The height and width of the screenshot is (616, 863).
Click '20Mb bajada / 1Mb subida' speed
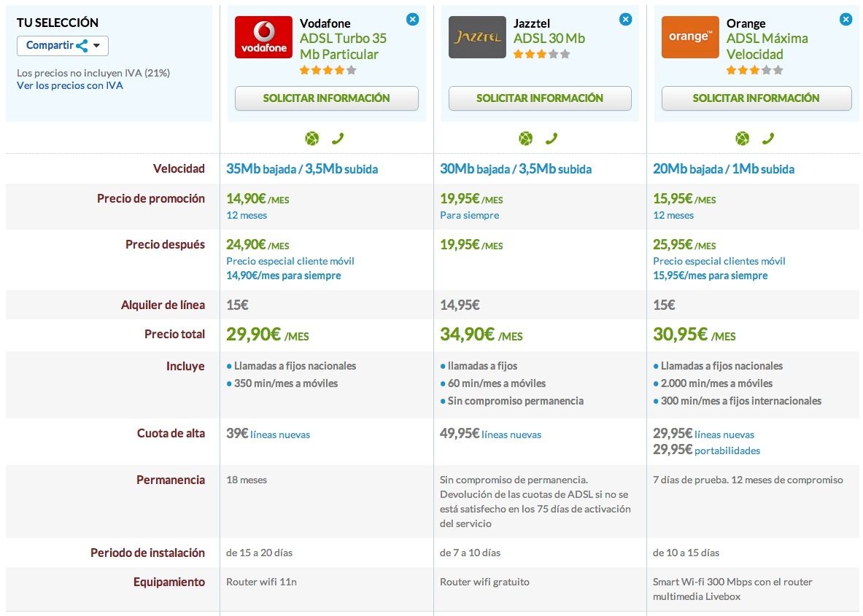(x=724, y=169)
